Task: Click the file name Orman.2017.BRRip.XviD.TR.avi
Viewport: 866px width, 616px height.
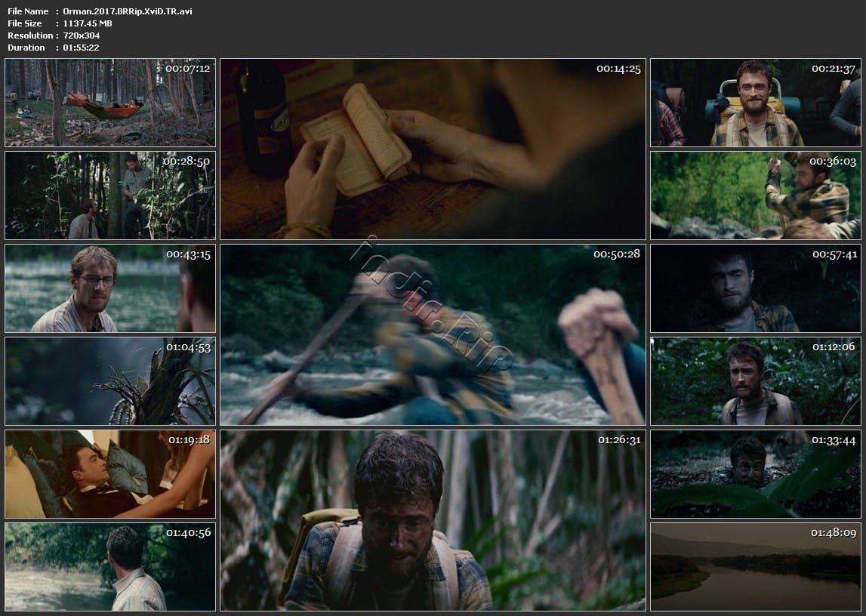Action: (x=128, y=11)
